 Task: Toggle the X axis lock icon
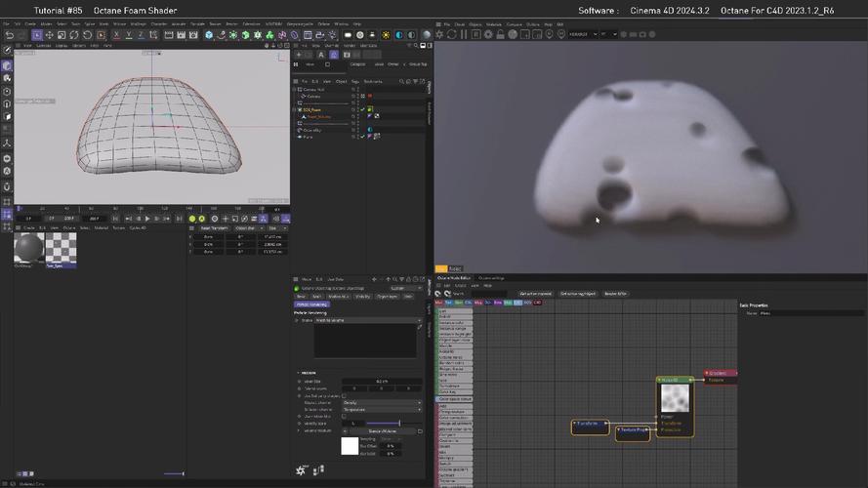(x=116, y=35)
